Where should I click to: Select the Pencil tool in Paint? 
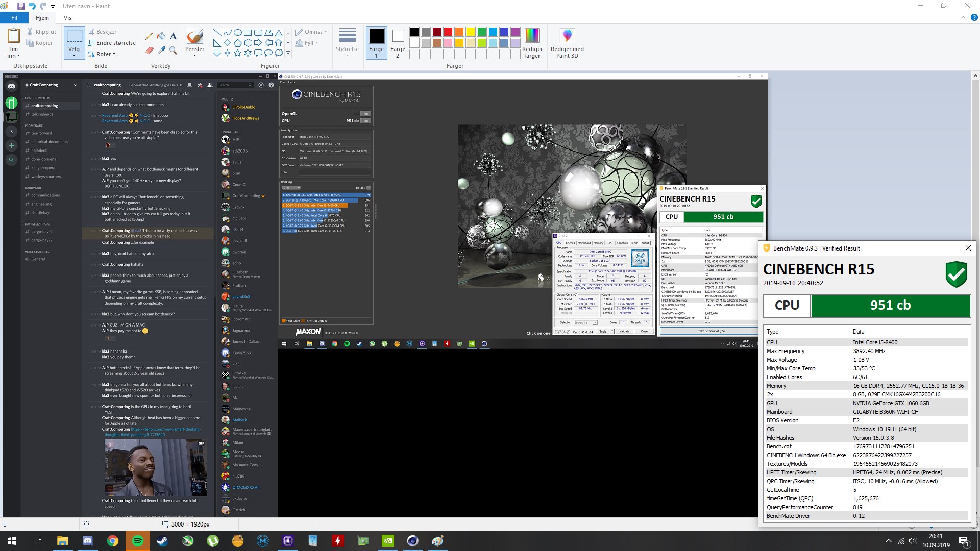(x=149, y=36)
